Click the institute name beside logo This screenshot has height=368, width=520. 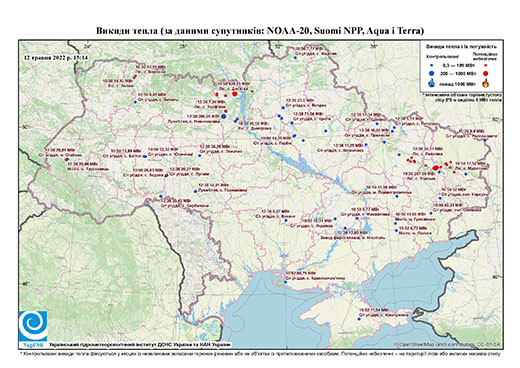(x=139, y=344)
